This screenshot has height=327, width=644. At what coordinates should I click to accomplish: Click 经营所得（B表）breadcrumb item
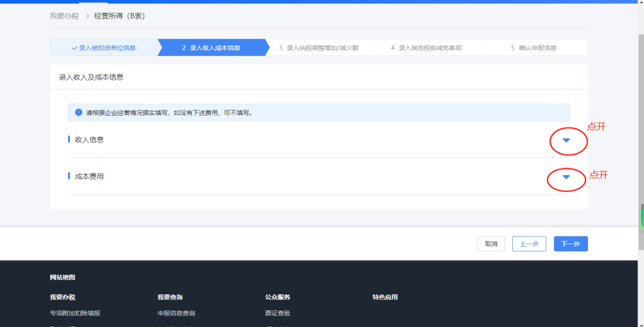pos(119,16)
